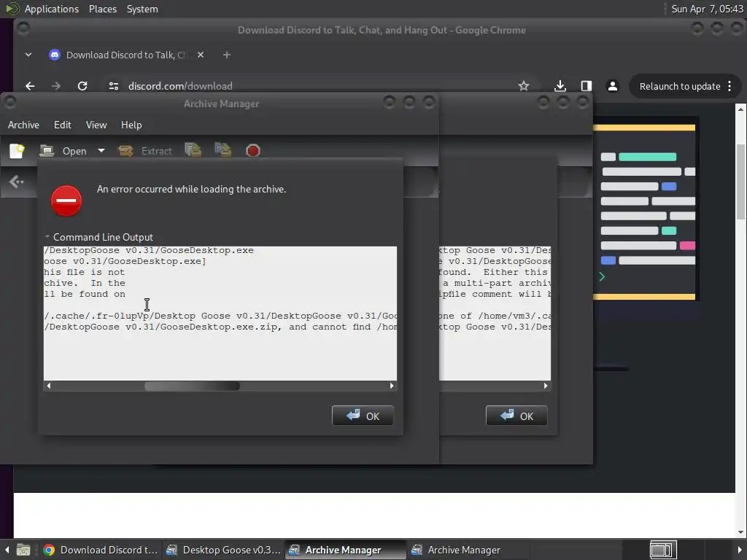747x560 pixels.
Task: Open a new Chrome tab
Action: pyautogui.click(x=227, y=55)
